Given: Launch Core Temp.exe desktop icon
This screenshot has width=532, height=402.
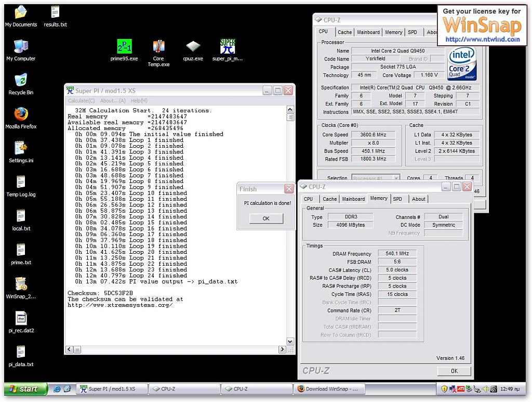Looking at the screenshot, I should point(158,53).
